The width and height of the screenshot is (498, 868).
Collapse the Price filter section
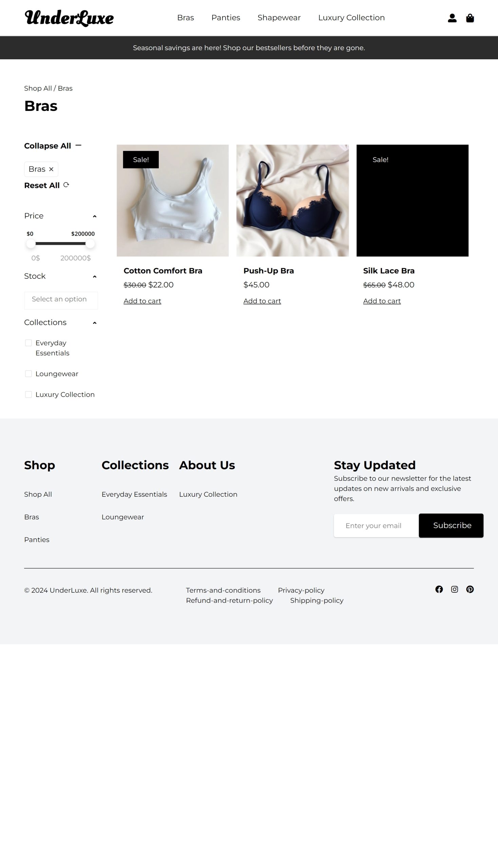coord(95,216)
